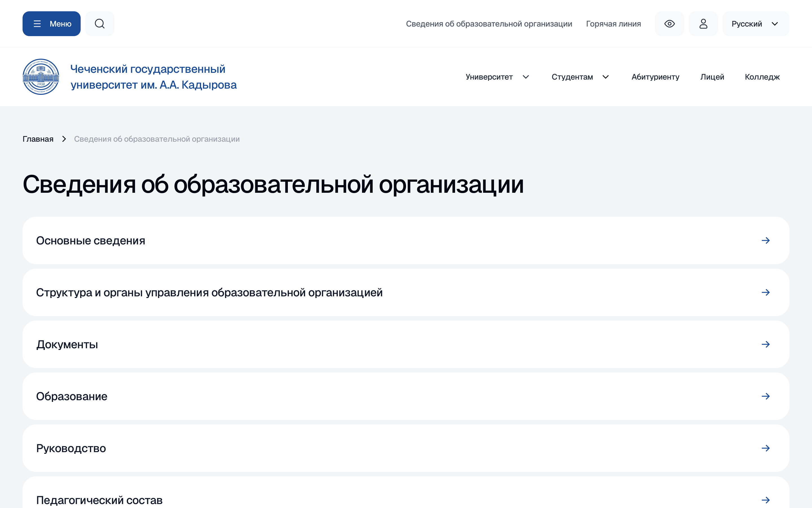Open the Образование section
This screenshot has width=812, height=508.
pos(406,397)
